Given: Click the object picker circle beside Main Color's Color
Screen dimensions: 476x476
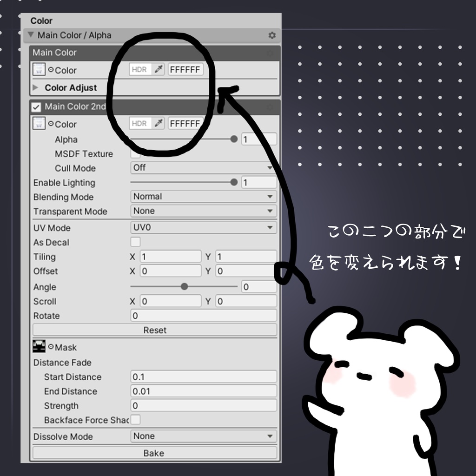Looking at the screenshot, I should (51, 70).
